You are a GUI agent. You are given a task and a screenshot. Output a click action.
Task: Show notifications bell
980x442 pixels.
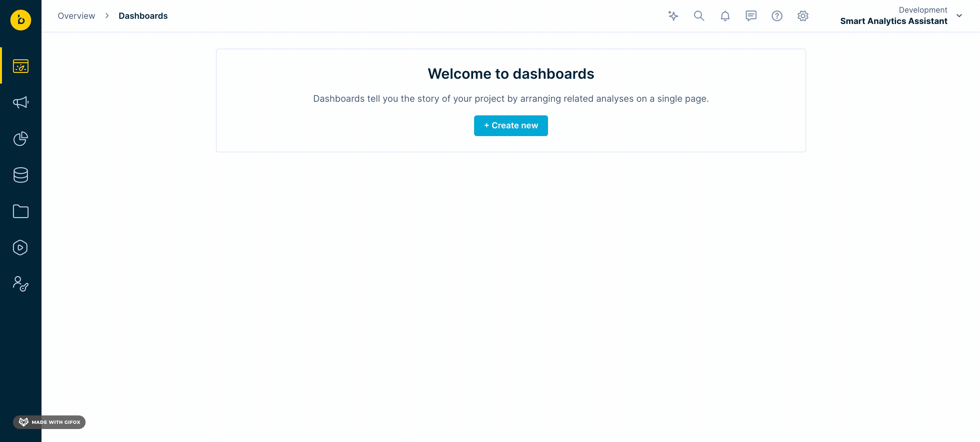point(725,16)
